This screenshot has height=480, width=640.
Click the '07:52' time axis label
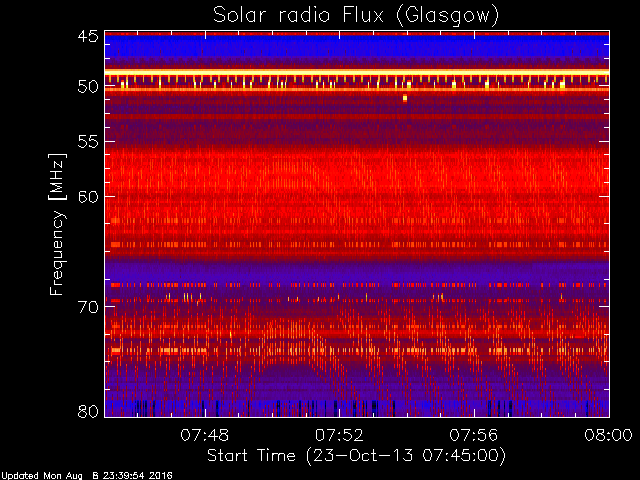click(x=339, y=435)
